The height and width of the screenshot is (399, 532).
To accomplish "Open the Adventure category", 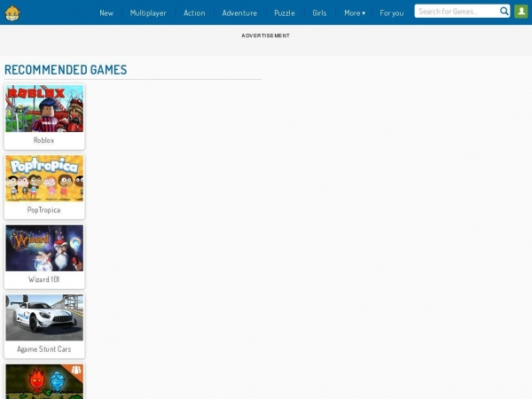I will 239,13.
